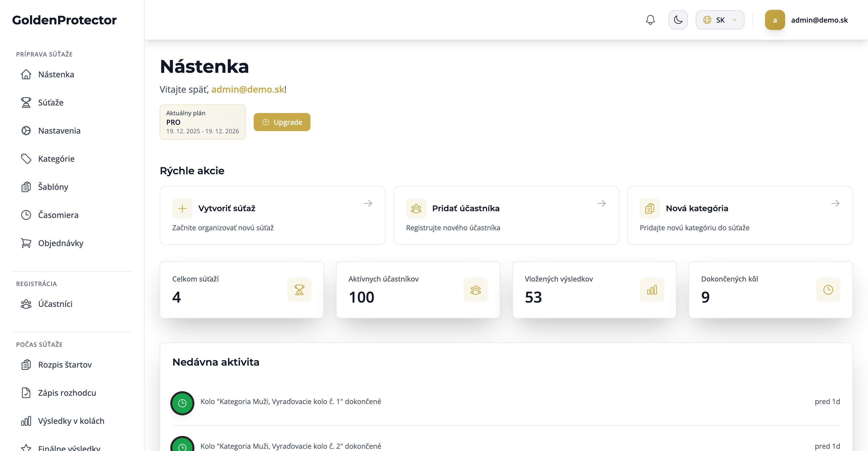Viewport: 868px width, 451px height.
Task: Click the Šablóny clipboard icon
Action: 26,187
